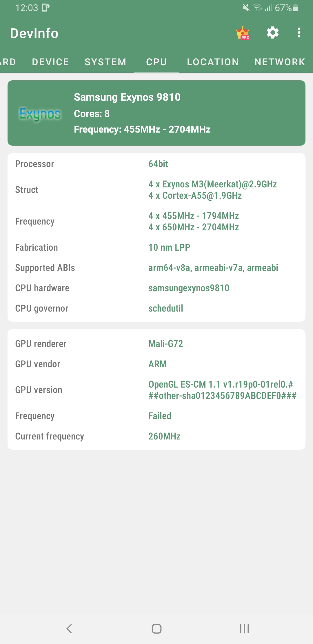Click the CPU governor schedutil value
The height and width of the screenshot is (644, 313).
[165, 308]
